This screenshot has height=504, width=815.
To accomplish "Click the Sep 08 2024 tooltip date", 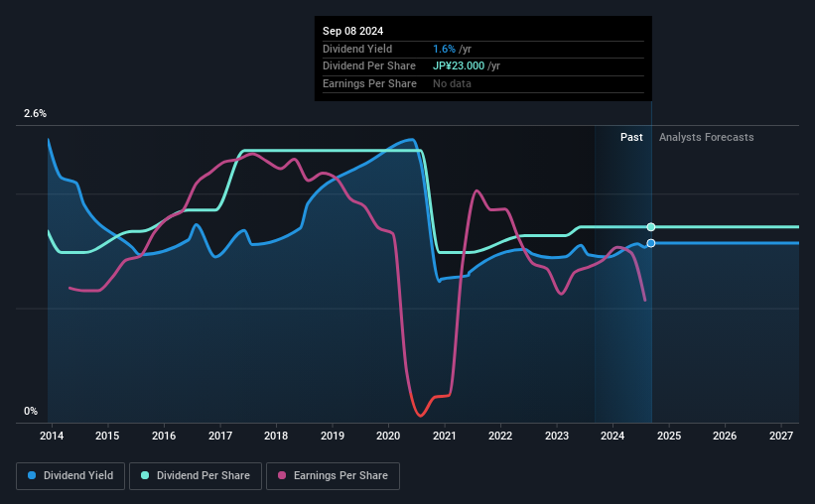I will (x=353, y=31).
